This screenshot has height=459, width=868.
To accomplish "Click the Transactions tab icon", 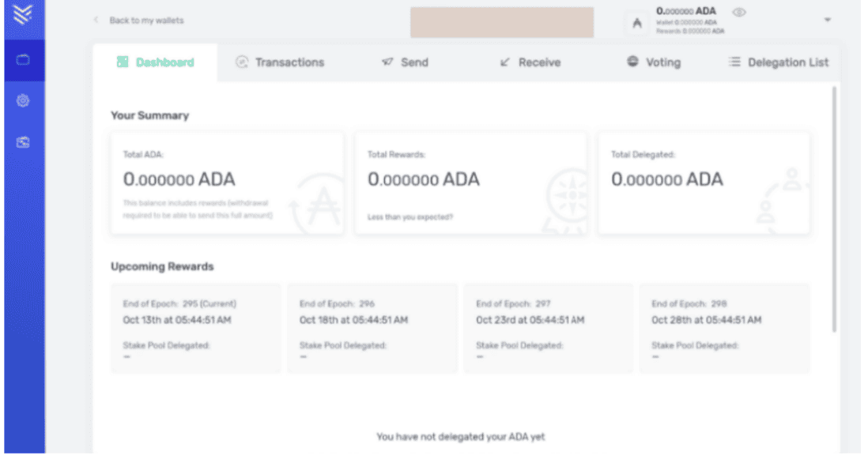I will (242, 62).
